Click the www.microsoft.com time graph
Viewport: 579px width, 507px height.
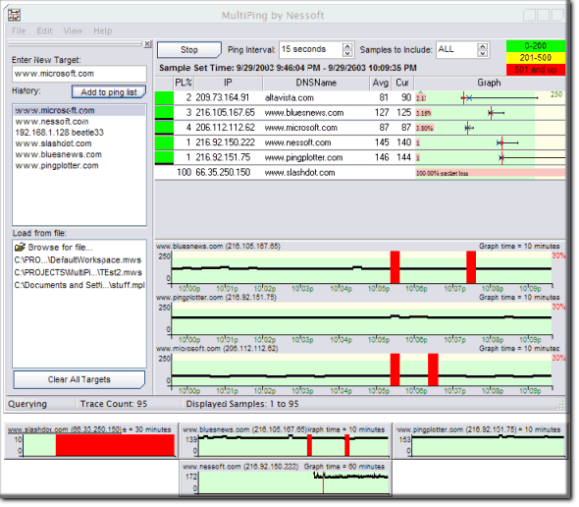coord(361,370)
